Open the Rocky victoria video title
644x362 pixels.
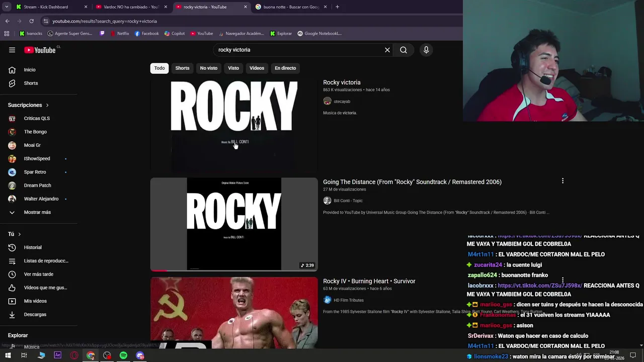click(342, 82)
